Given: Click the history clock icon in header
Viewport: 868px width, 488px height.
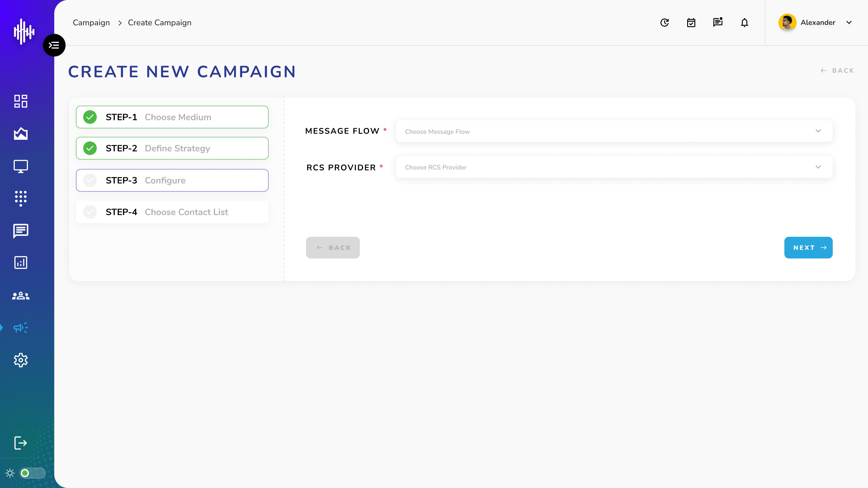Looking at the screenshot, I should click(664, 23).
